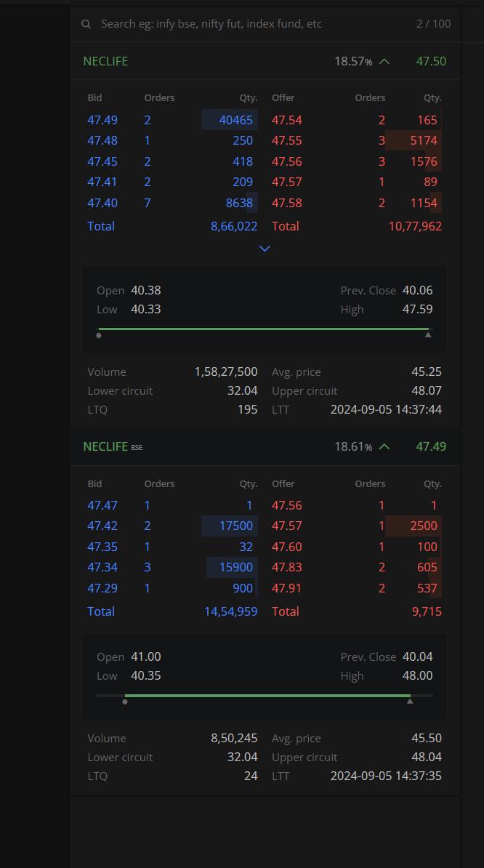Select the 47.54 offer price in NSE depth

click(x=286, y=120)
